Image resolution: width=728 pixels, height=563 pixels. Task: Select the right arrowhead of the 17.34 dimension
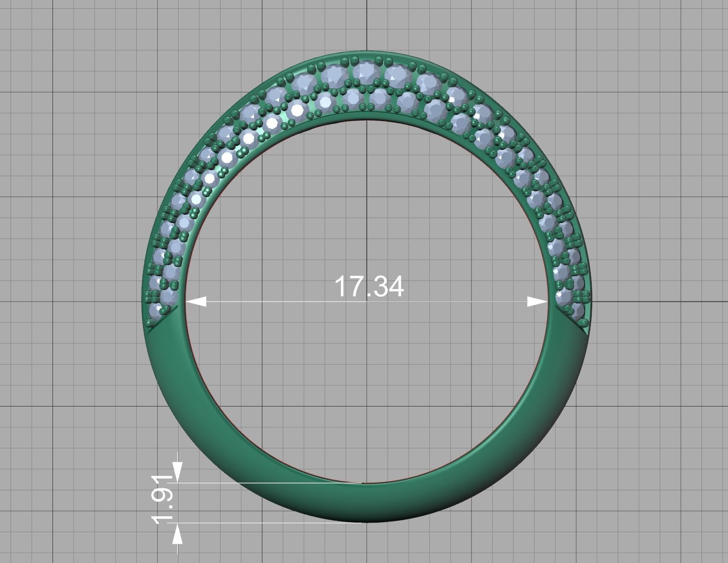[x=537, y=302]
